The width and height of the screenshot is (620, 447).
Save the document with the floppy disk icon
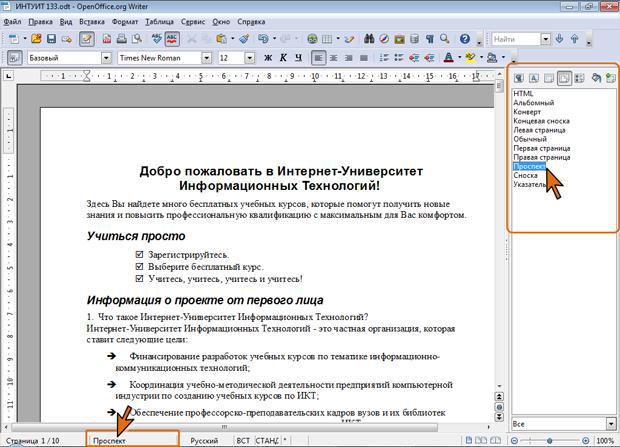pos(51,39)
